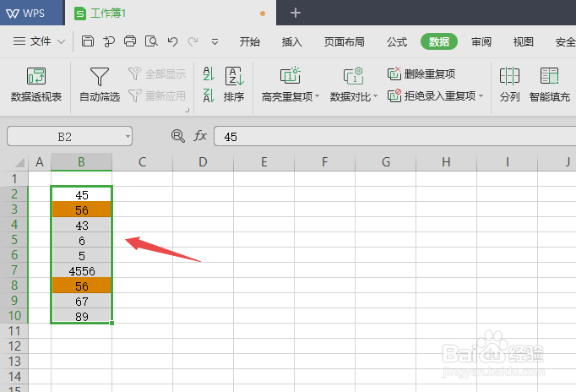Click the Print Preview icon
576x392 pixels.
coord(151,41)
